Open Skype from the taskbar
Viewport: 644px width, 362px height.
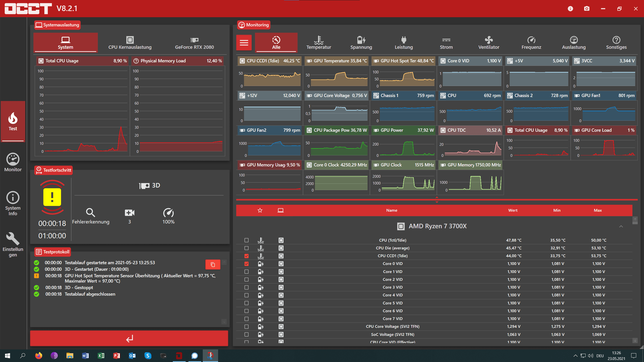[148, 355]
